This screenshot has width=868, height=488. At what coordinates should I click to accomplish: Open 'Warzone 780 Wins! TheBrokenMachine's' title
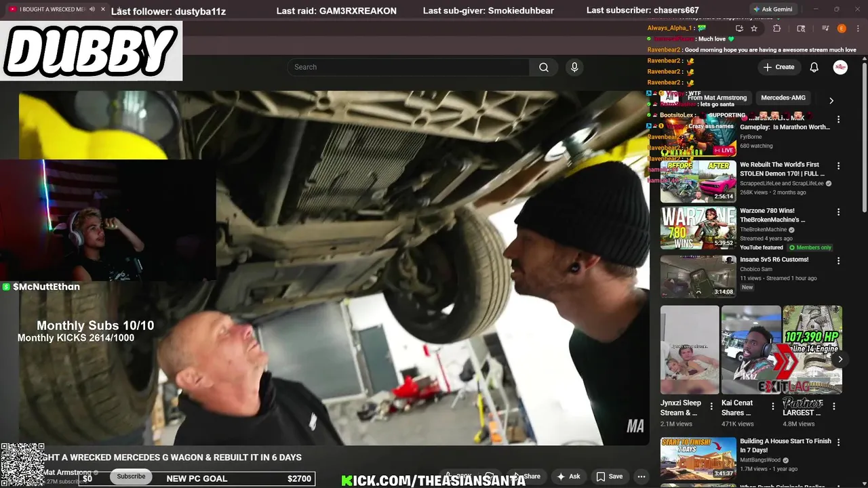774,215
